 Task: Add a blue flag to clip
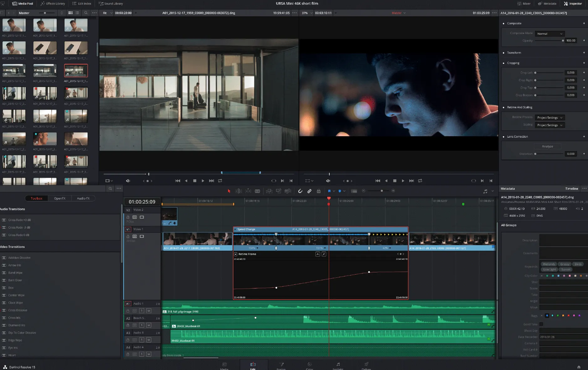[x=329, y=191]
